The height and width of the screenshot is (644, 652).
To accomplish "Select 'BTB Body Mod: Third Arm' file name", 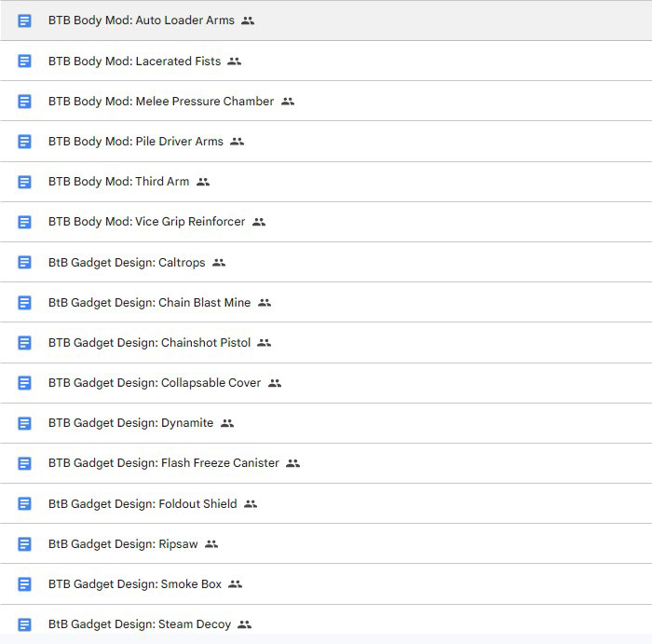I will (x=119, y=182).
